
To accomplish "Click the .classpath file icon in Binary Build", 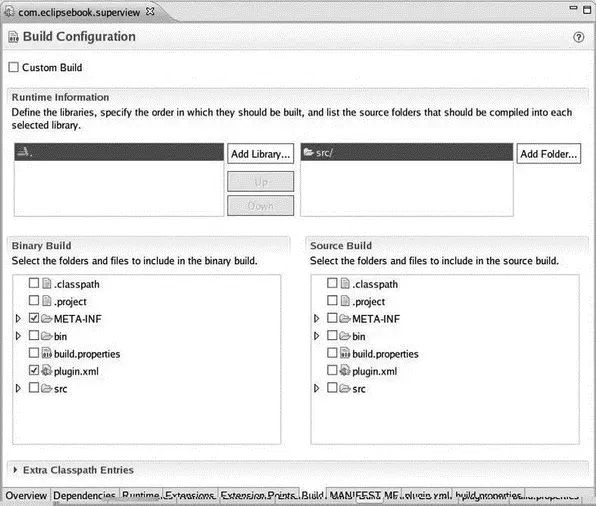I will point(47,283).
